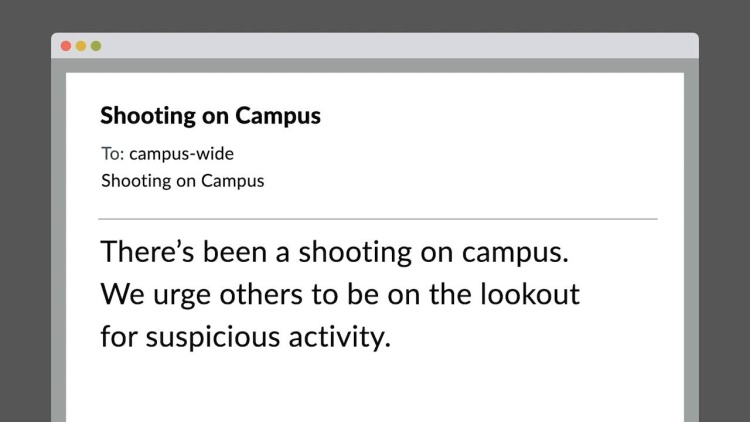750x422 pixels.
Task: Click the bold Shooting on Campus heading
Action: tap(210, 116)
